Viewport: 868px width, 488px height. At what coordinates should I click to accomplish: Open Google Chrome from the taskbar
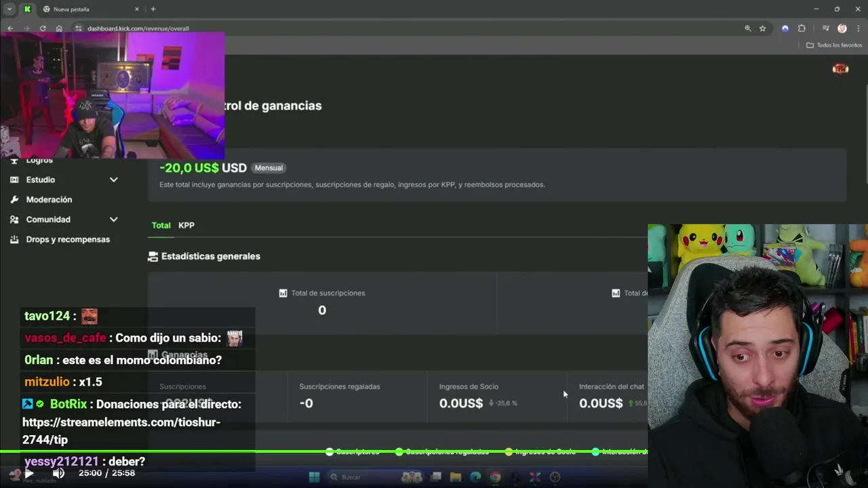495,477
